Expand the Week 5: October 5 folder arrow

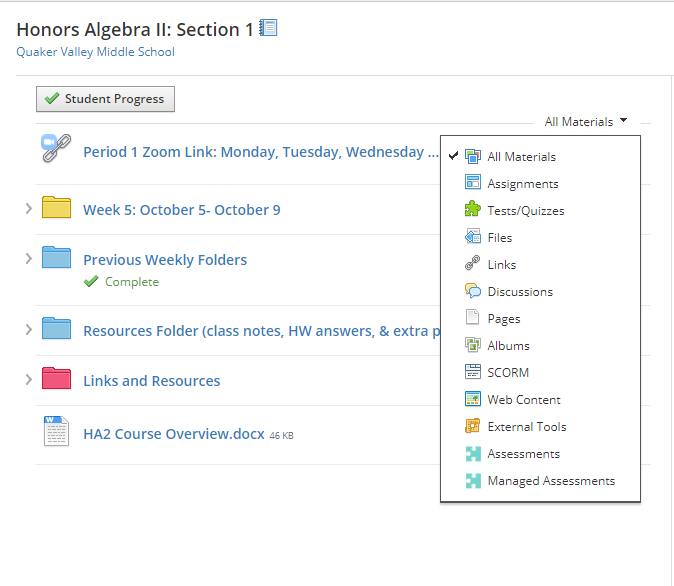28,209
